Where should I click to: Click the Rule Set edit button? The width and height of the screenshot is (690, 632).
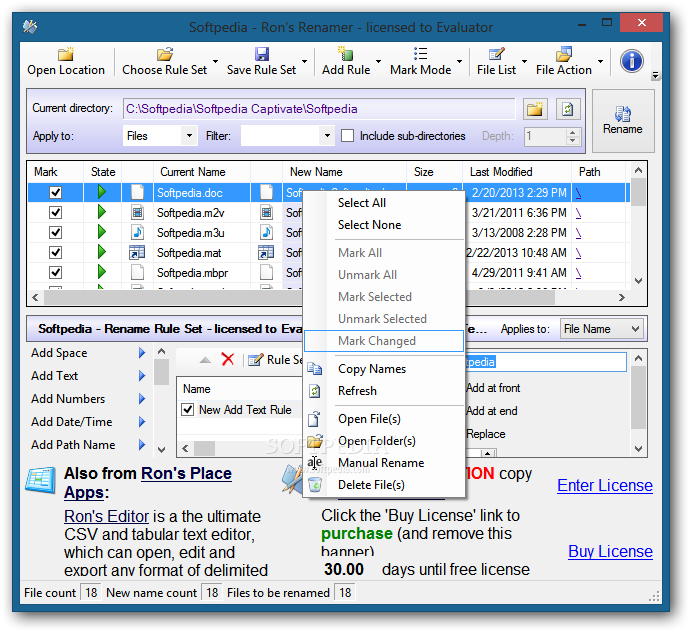[274, 360]
